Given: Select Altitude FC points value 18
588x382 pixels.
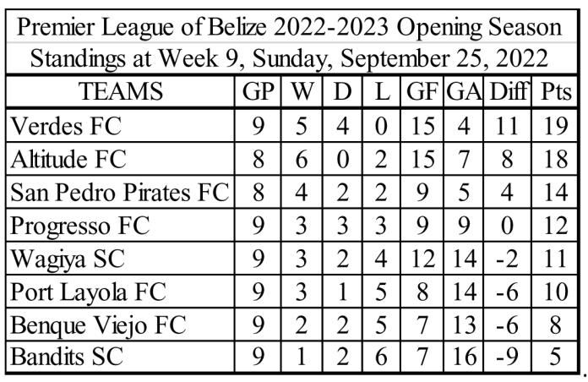Looking at the screenshot, I should tap(555, 159).
